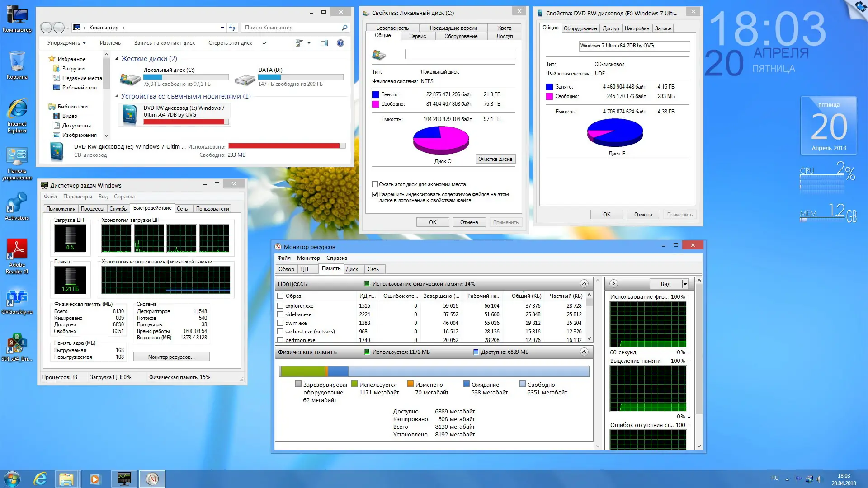Click the Resource Monitor icon in taskbar

coord(152,479)
